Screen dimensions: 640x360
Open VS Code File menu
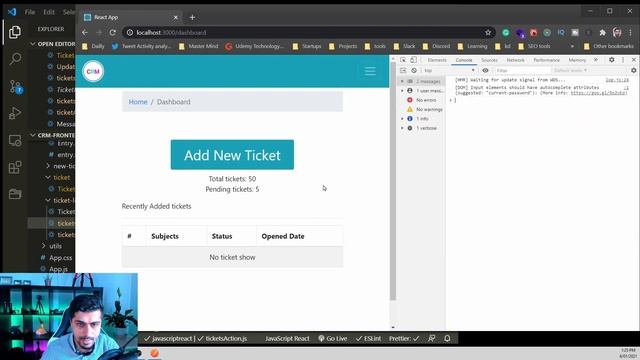point(30,12)
